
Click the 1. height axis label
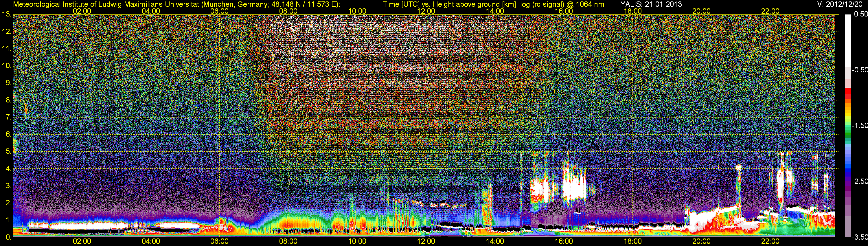pyautogui.click(x=8, y=221)
